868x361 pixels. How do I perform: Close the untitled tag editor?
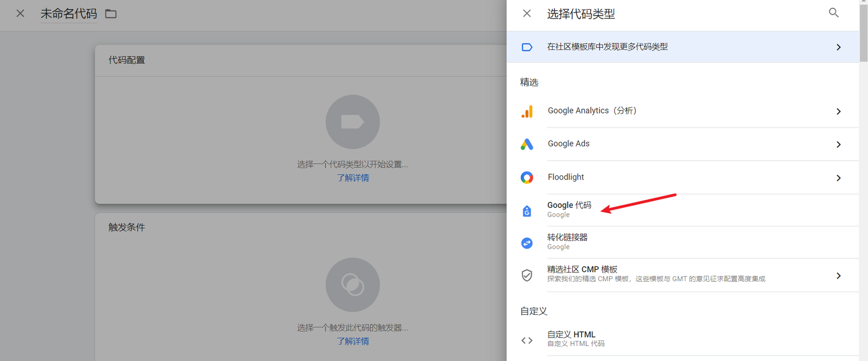(20, 14)
